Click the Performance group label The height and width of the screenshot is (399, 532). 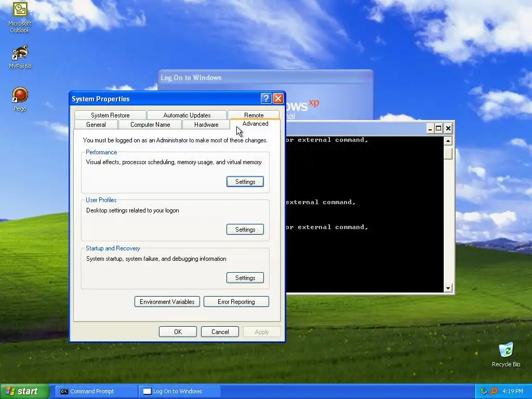pos(101,152)
